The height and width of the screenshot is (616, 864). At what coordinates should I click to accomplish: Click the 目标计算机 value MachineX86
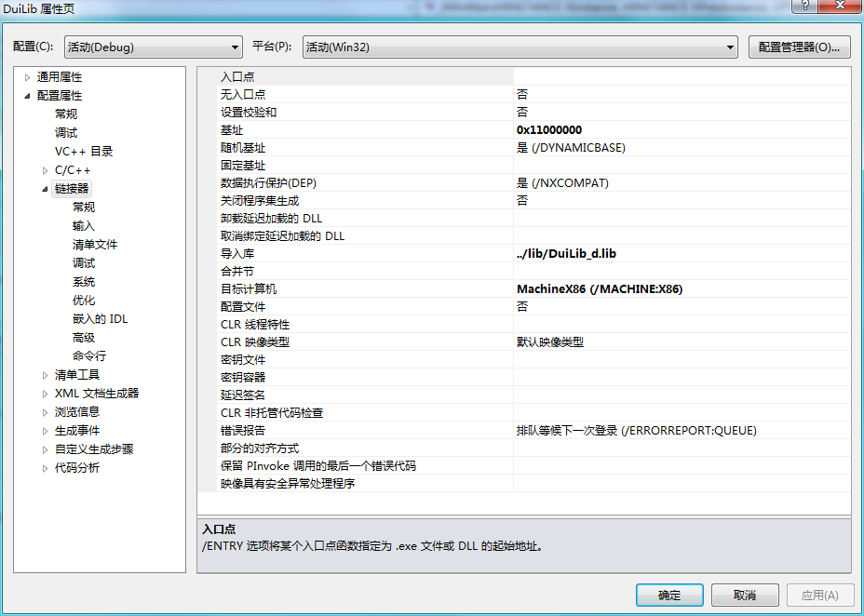click(x=600, y=289)
